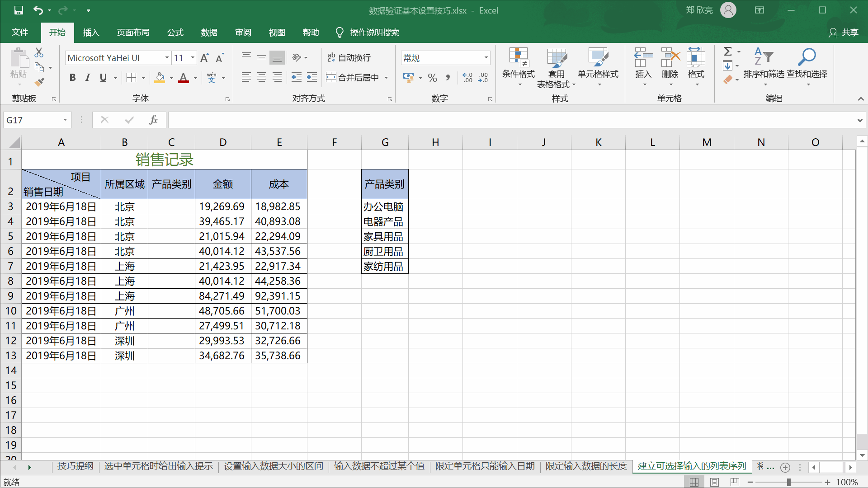The width and height of the screenshot is (868, 488).
Task: Switch to the 数据 ribbon tab
Action: coord(209,32)
